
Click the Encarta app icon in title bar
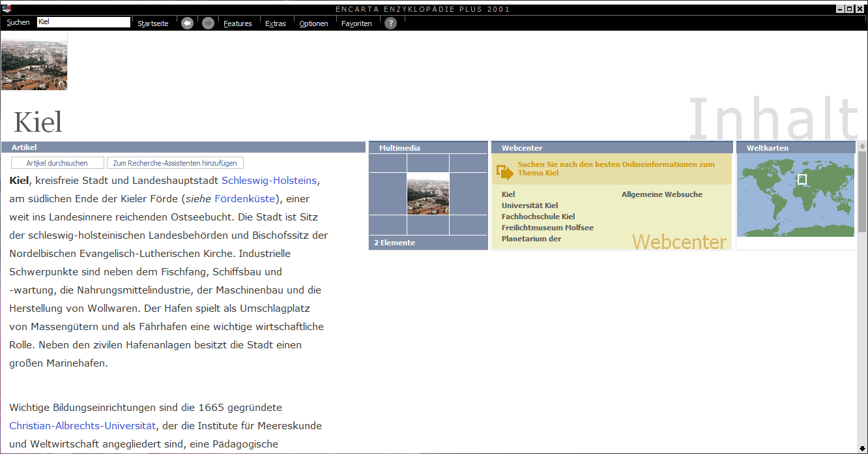point(7,8)
